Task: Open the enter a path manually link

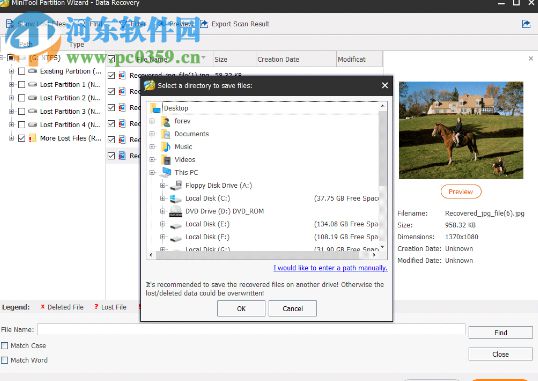Action: pyautogui.click(x=330, y=268)
